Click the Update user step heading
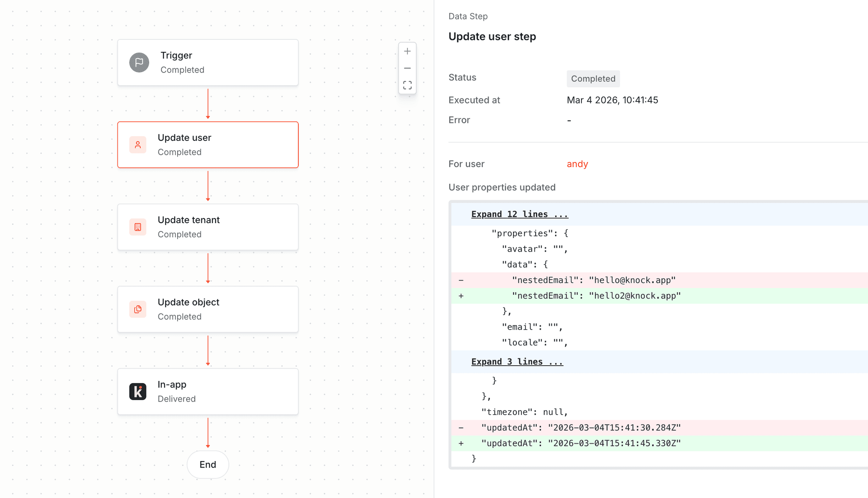868x498 pixels. pyautogui.click(x=492, y=36)
